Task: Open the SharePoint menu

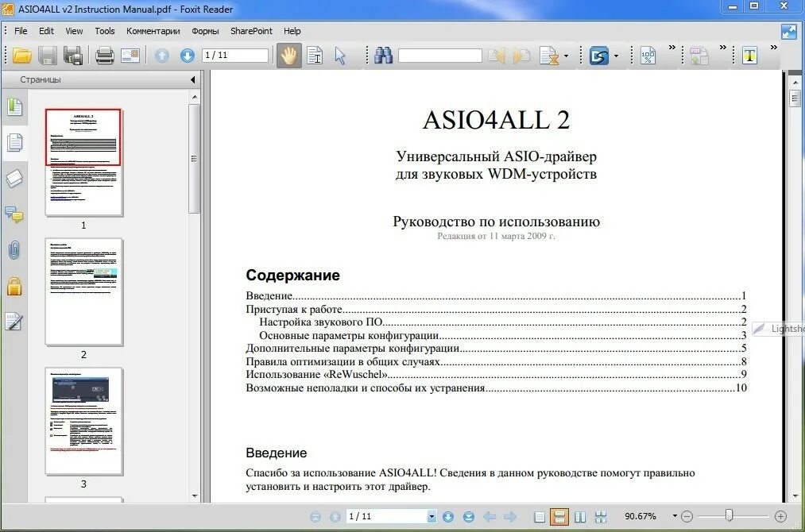Action: (x=252, y=31)
